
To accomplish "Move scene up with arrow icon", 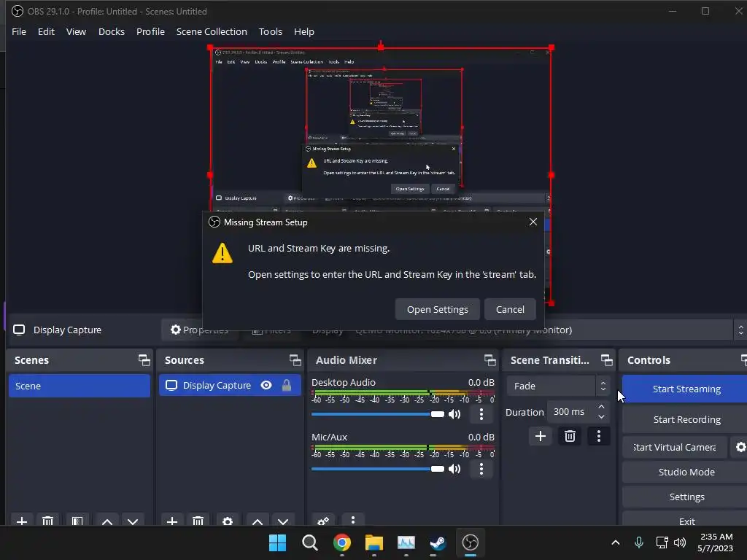I will coord(107,521).
